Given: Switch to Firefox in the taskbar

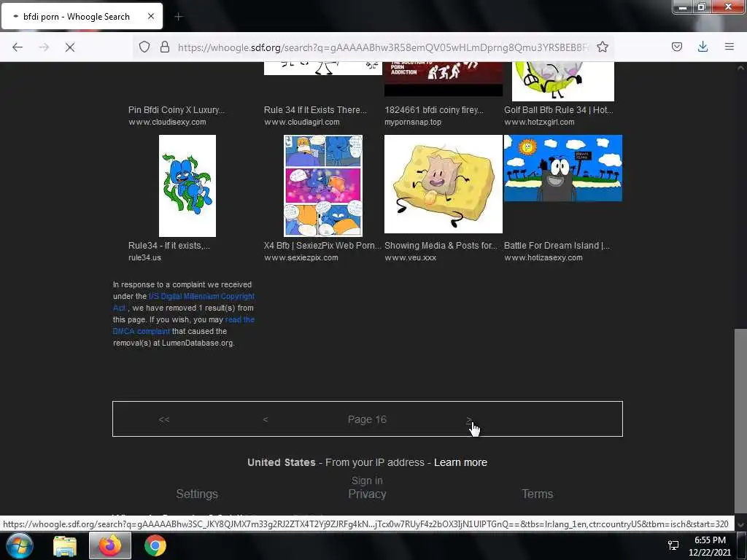Looking at the screenshot, I should pos(110,545).
